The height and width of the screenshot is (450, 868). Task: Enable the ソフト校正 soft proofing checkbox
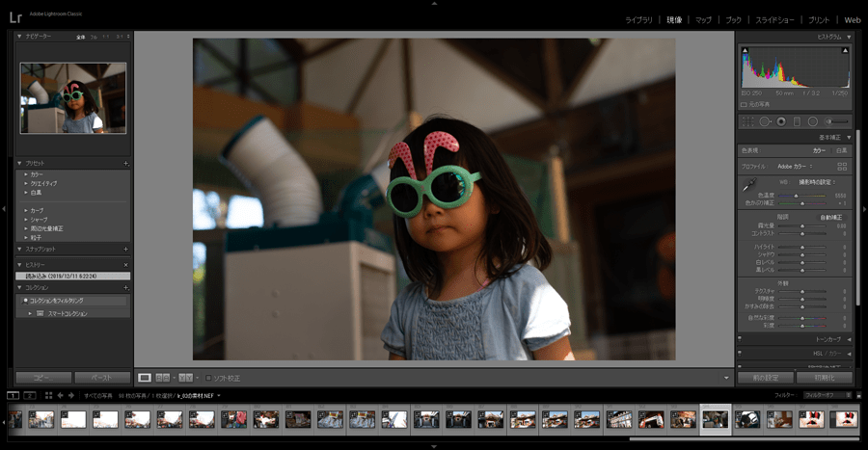point(208,378)
